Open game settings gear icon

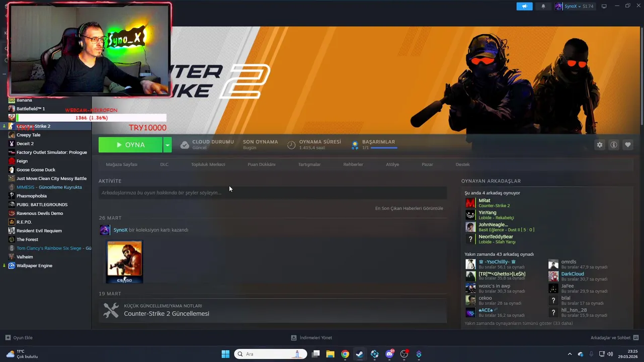click(x=600, y=145)
